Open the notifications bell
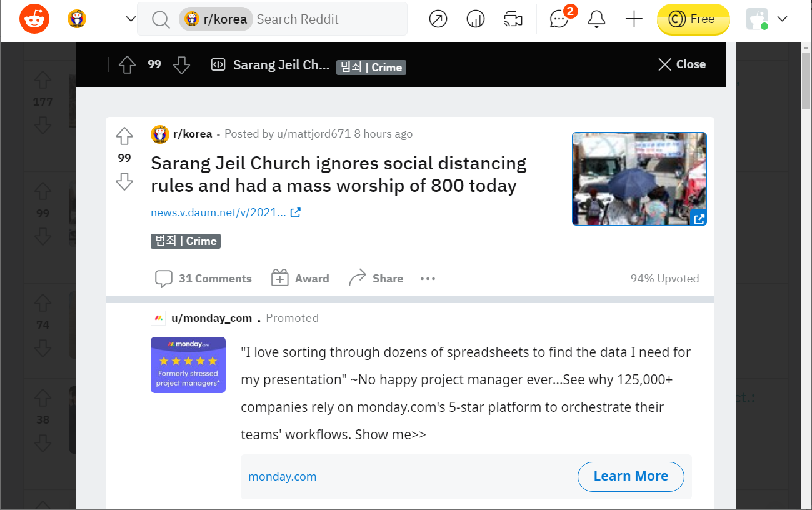 [596, 19]
